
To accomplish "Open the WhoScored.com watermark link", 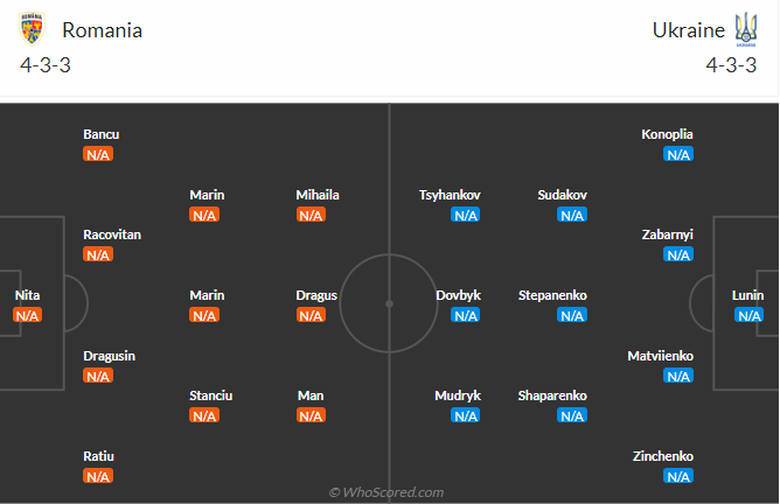I will (x=386, y=492).
